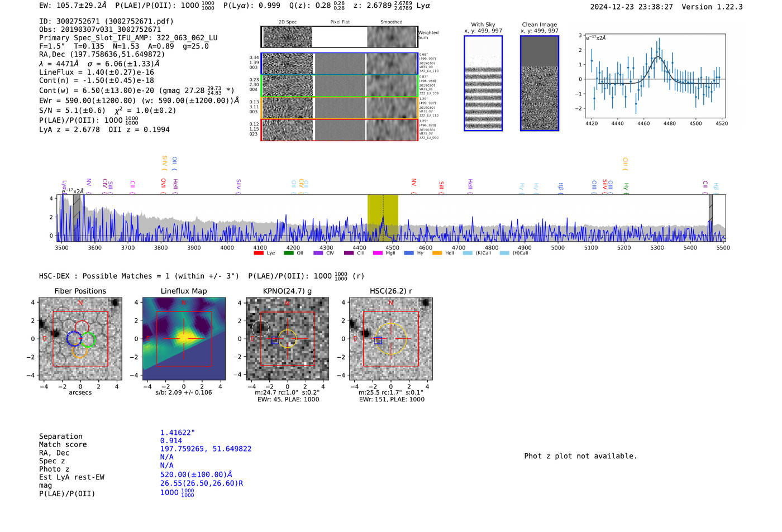
Task: Click the red Lyα legend swatch
Action: [259, 253]
